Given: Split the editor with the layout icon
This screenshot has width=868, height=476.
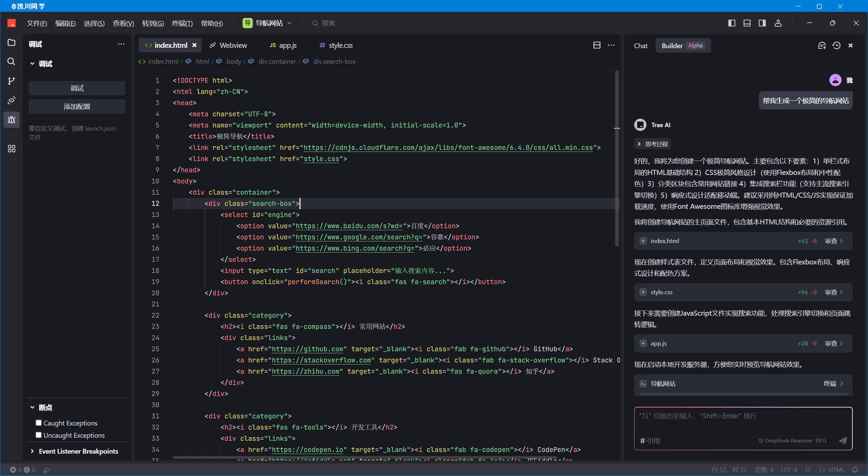Looking at the screenshot, I should pyautogui.click(x=597, y=45).
